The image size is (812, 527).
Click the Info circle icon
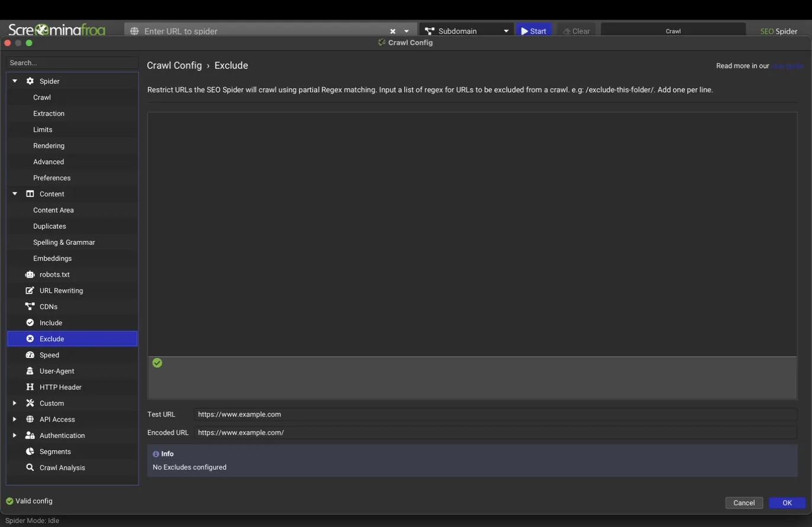[156, 454]
